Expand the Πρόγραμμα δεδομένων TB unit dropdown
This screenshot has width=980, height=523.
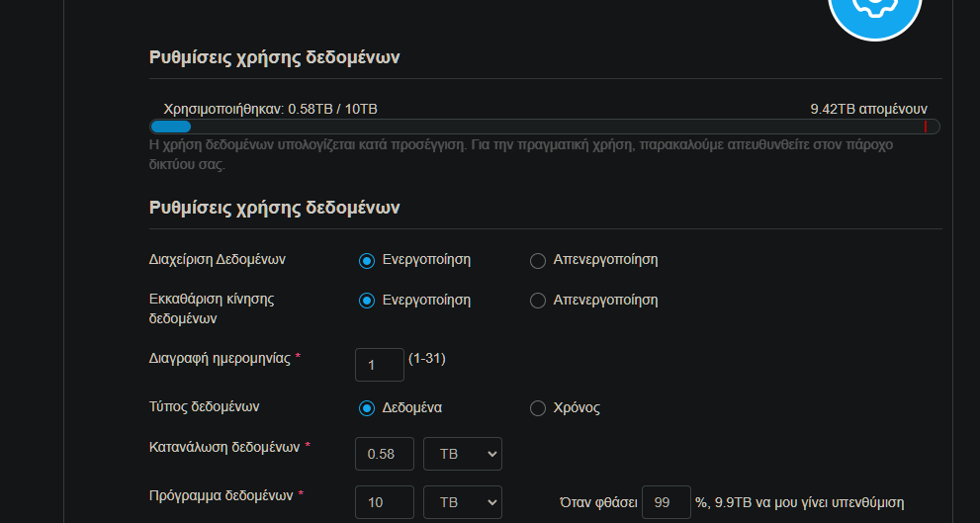[462, 502]
